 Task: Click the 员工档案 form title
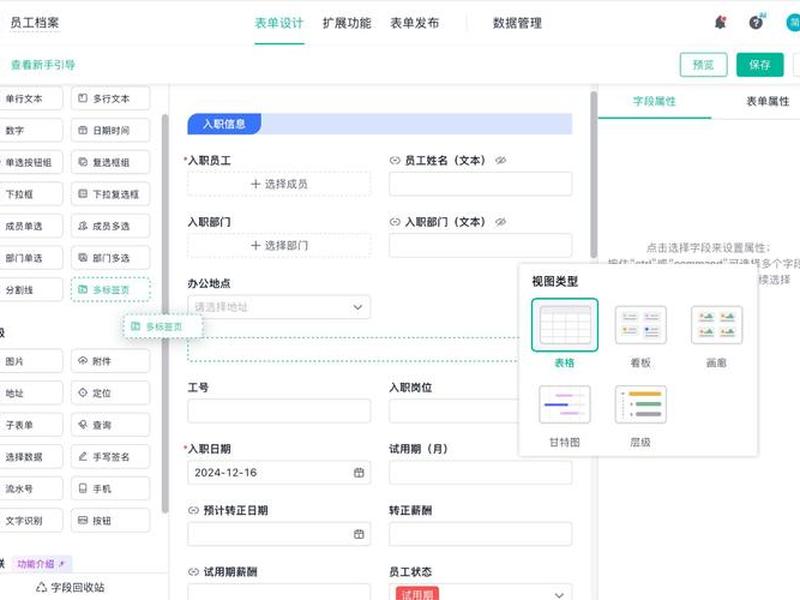tap(35, 23)
